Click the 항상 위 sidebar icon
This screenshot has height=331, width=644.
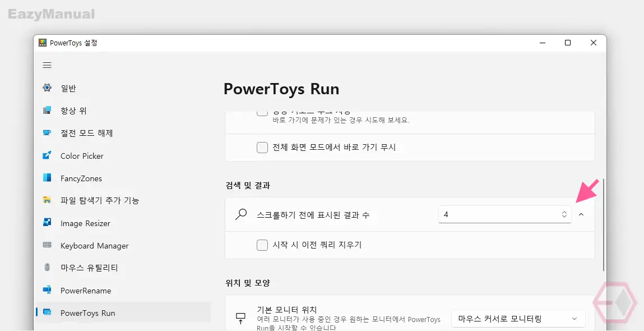47,110
